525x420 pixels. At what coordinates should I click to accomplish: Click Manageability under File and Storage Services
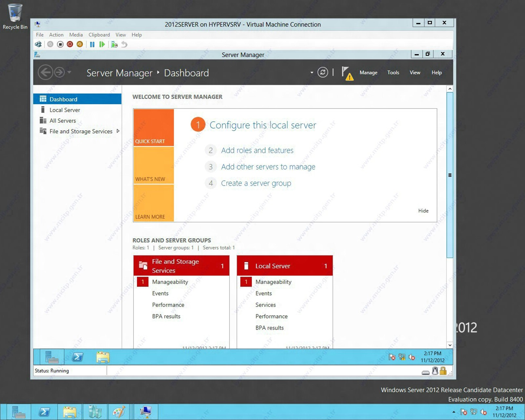[170, 282]
